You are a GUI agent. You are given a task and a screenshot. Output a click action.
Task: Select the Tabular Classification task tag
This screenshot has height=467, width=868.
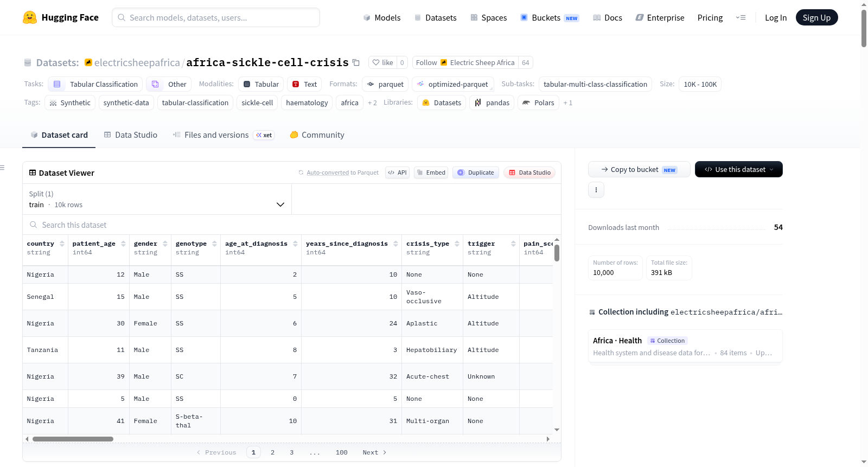pyautogui.click(x=95, y=84)
